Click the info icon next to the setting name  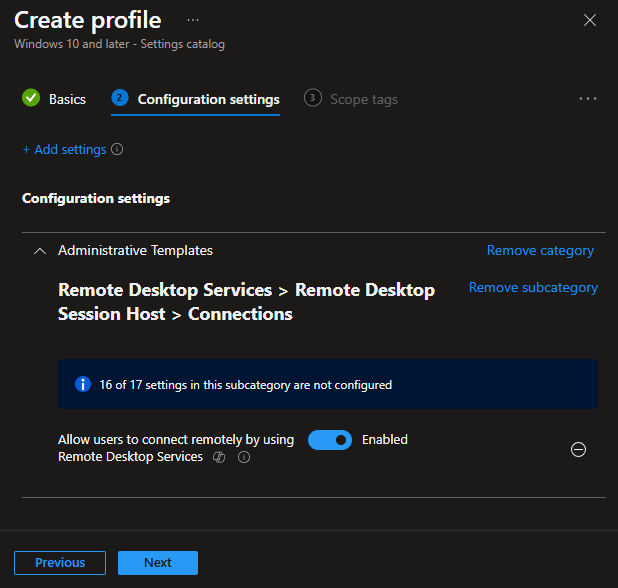(244, 457)
